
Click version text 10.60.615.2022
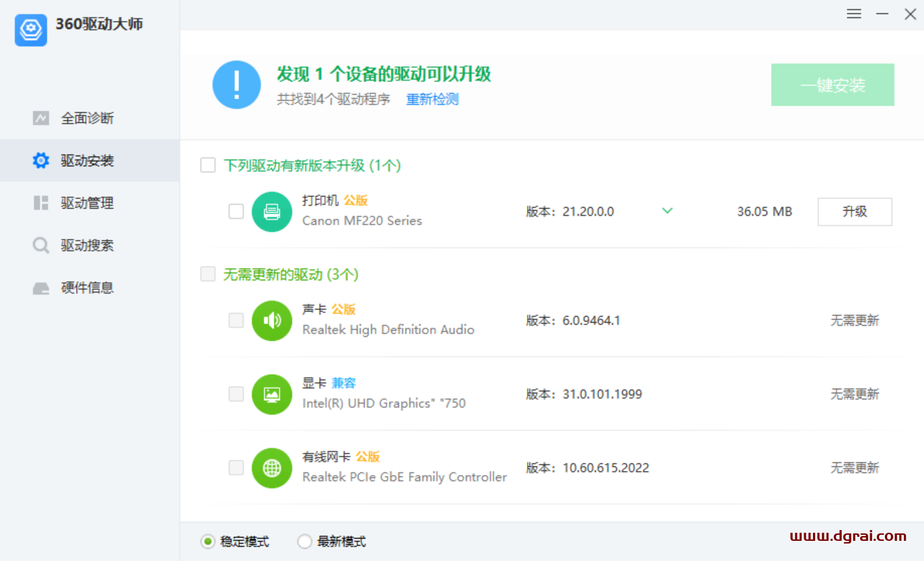tap(606, 468)
